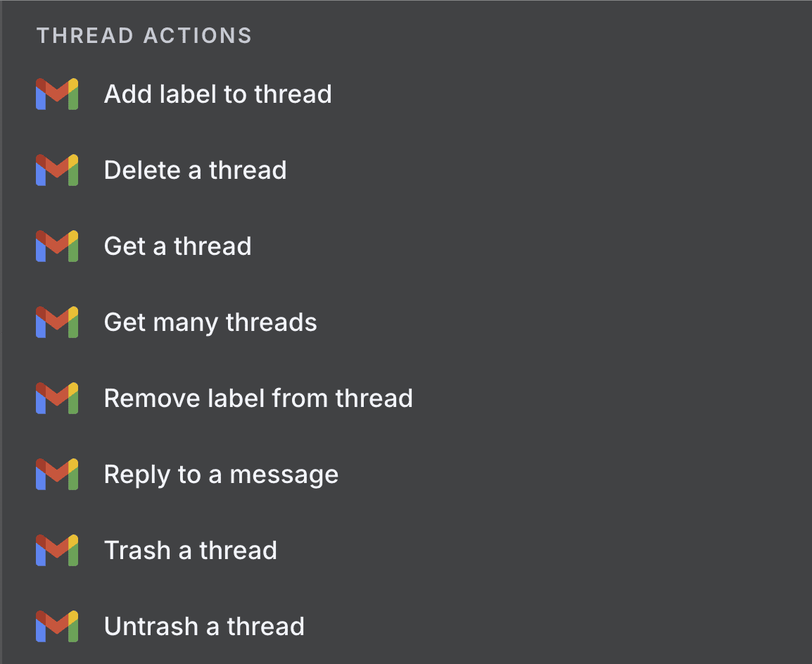Click the Gmail icon next to Delete a thread
This screenshot has height=664, width=812.
[57, 170]
